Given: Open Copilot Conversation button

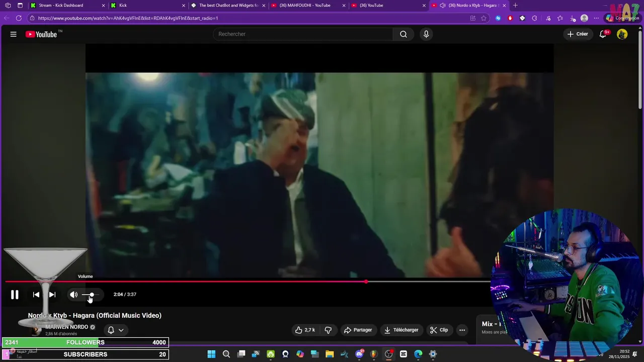Looking at the screenshot, I should click(x=622, y=18).
